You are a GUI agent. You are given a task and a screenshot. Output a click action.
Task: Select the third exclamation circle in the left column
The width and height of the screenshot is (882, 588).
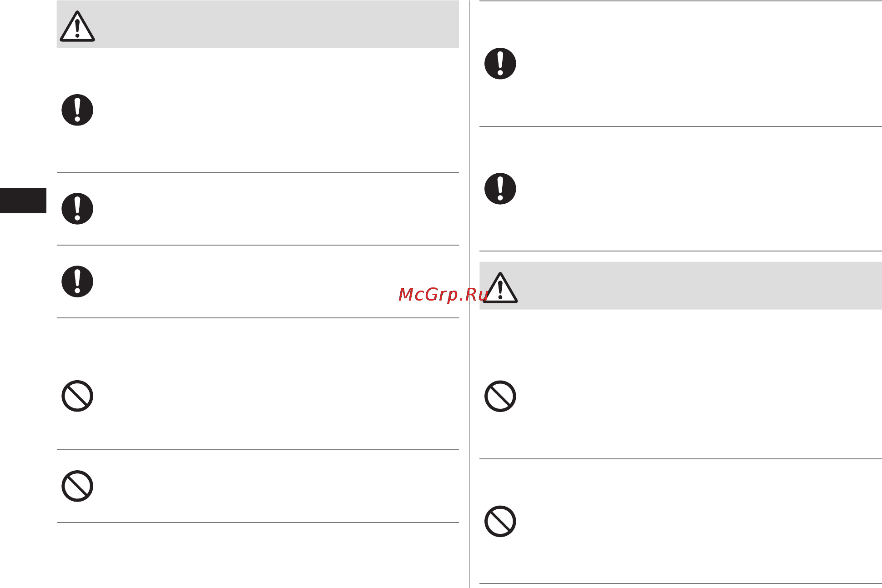pyautogui.click(x=77, y=281)
